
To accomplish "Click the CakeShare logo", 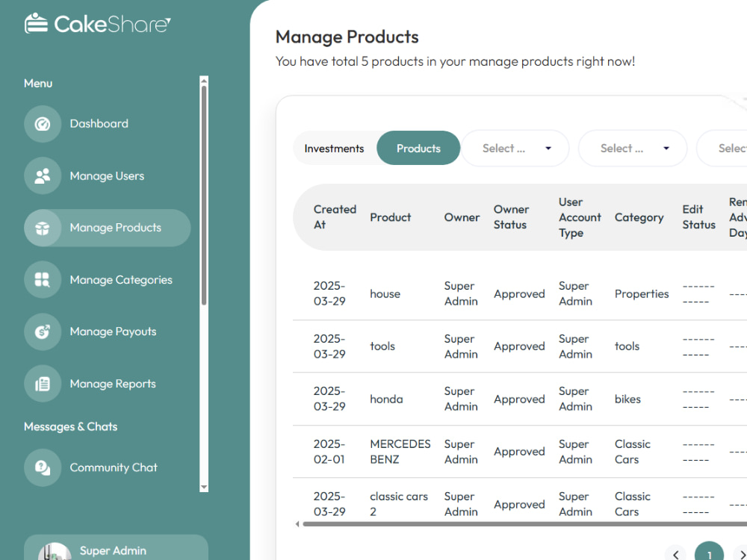I will tap(97, 23).
